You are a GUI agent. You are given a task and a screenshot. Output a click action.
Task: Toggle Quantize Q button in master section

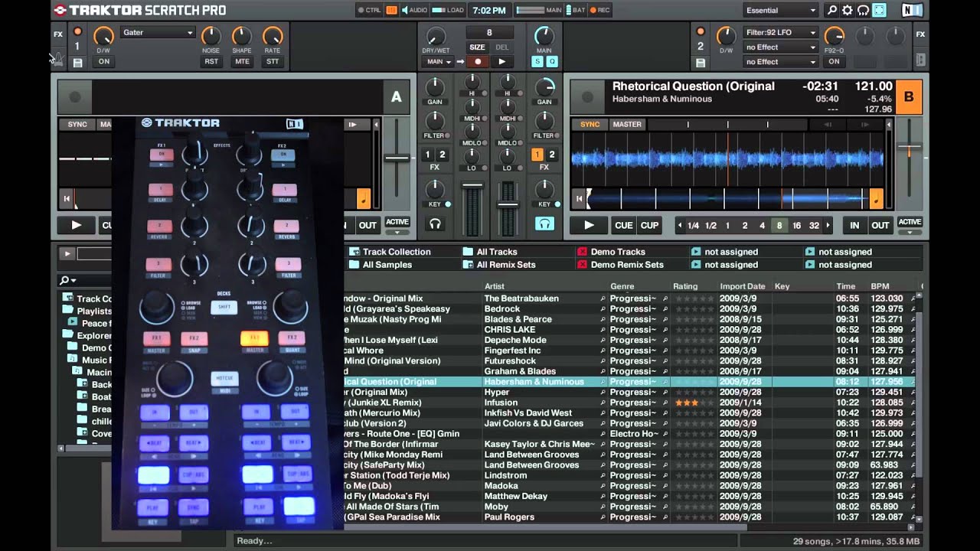(551, 61)
